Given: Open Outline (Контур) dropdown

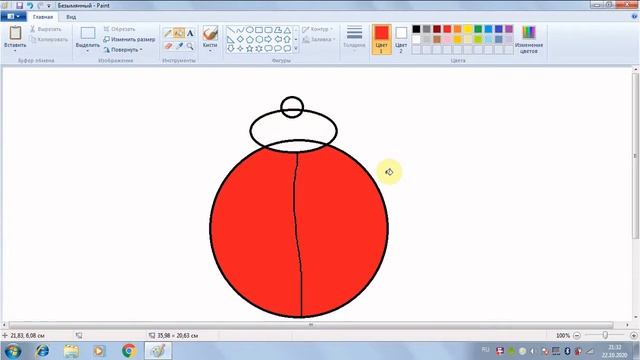Looking at the screenshot, I should pos(318,29).
